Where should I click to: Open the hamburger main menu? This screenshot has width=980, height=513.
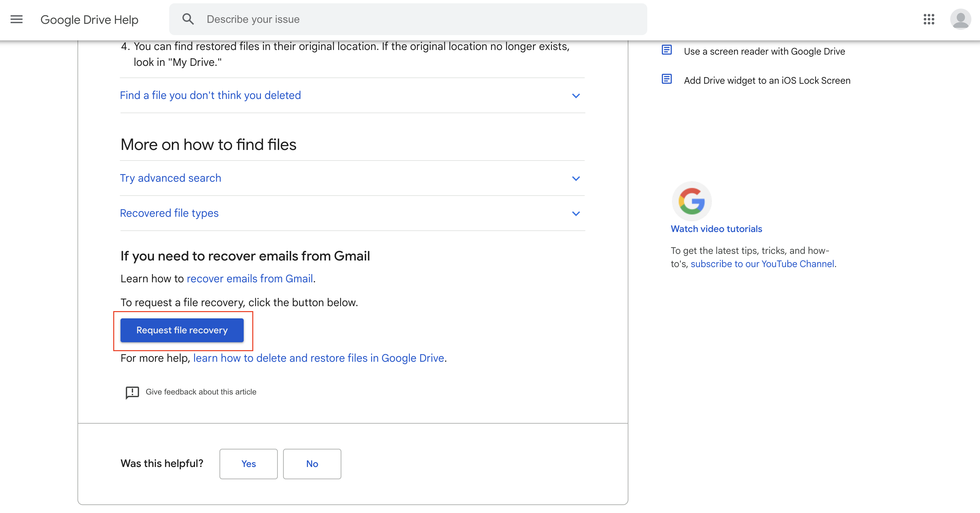(x=16, y=20)
